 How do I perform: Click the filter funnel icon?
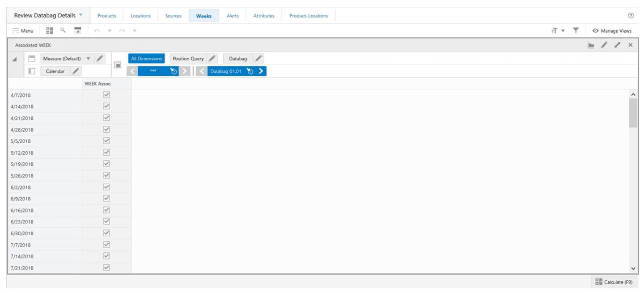(576, 30)
